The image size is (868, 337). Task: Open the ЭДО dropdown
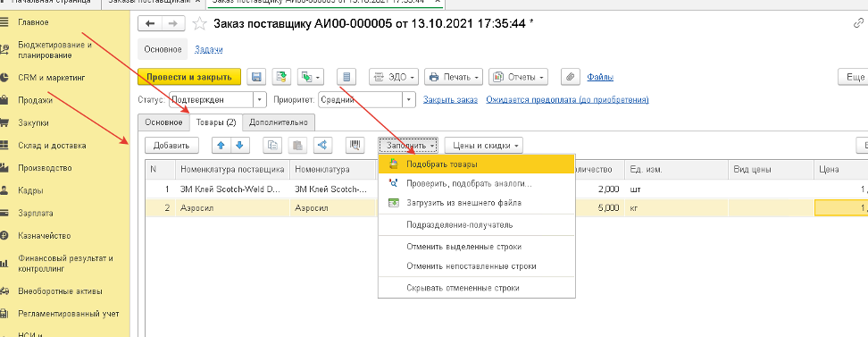click(394, 77)
